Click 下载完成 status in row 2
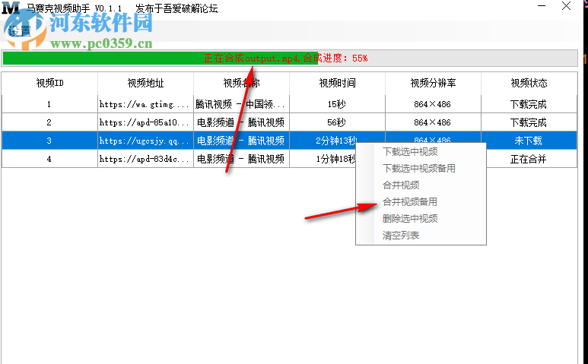 (x=529, y=122)
